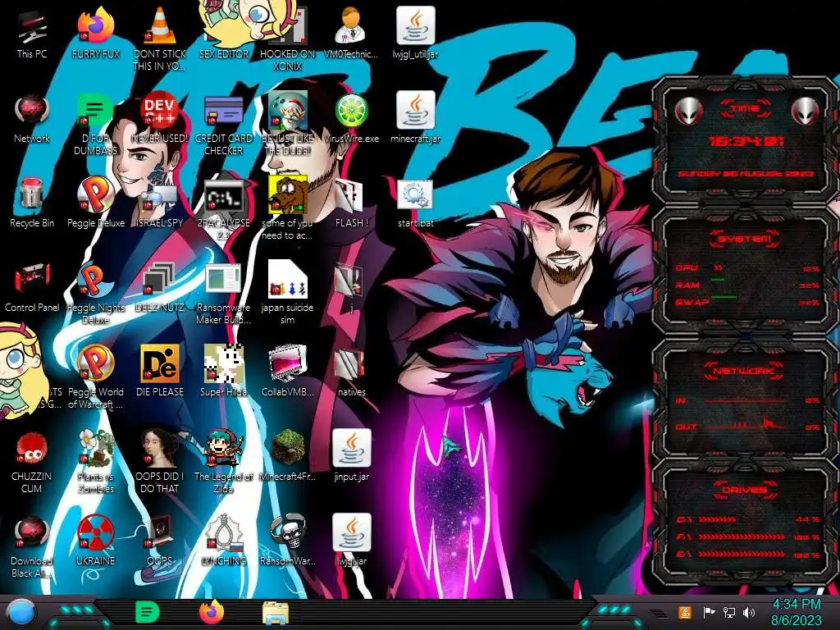Viewport: 840px width, 630px height.
Task: Open the Start orb button
Action: [x=21, y=613]
